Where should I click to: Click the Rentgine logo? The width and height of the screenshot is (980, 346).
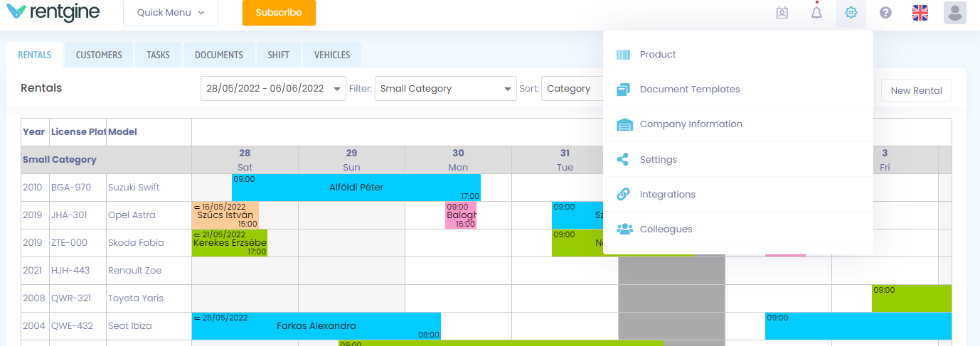point(53,12)
